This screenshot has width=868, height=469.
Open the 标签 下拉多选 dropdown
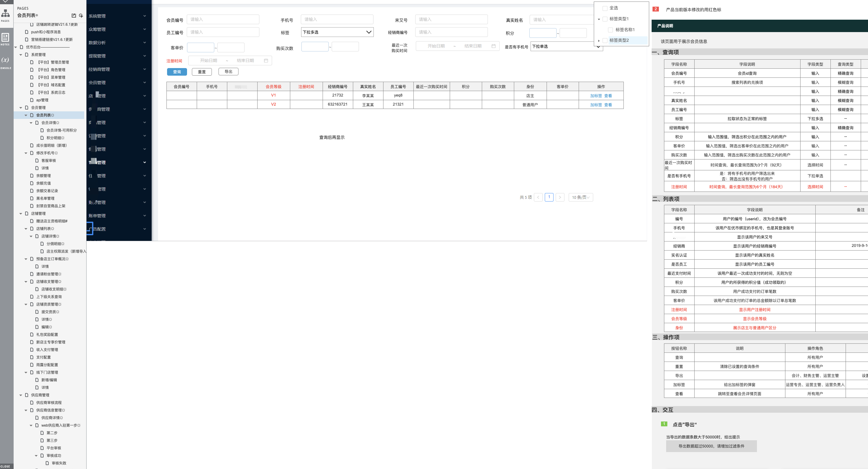[x=337, y=32]
